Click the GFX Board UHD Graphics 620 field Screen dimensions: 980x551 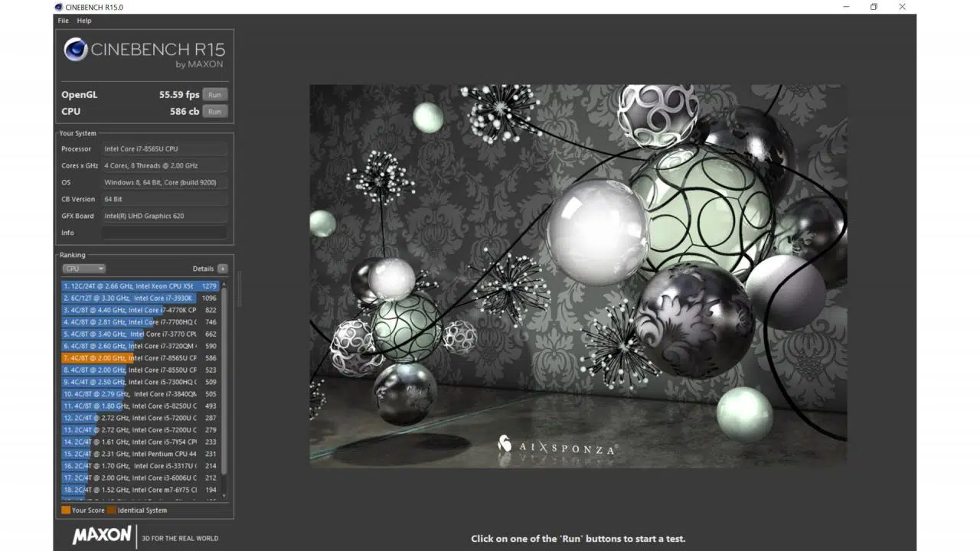click(x=165, y=216)
